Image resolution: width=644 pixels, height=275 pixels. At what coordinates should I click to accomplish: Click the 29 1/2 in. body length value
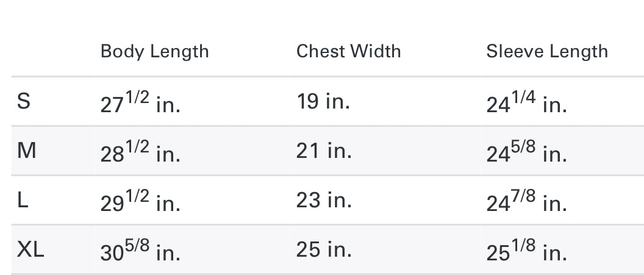140,201
